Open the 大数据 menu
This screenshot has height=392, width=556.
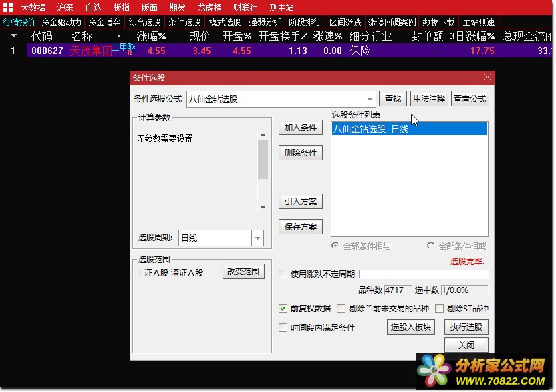pyautogui.click(x=33, y=7)
